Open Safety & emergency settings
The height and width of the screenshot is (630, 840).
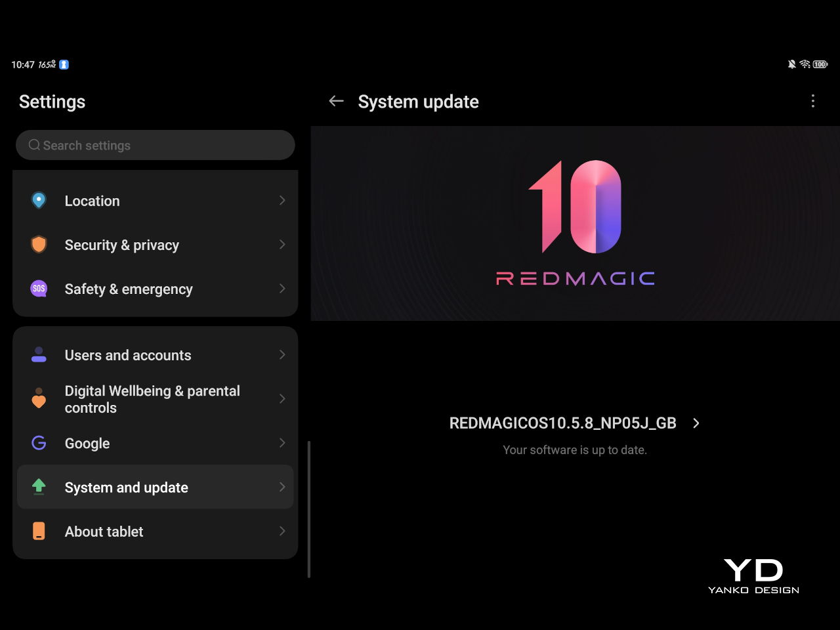click(129, 289)
